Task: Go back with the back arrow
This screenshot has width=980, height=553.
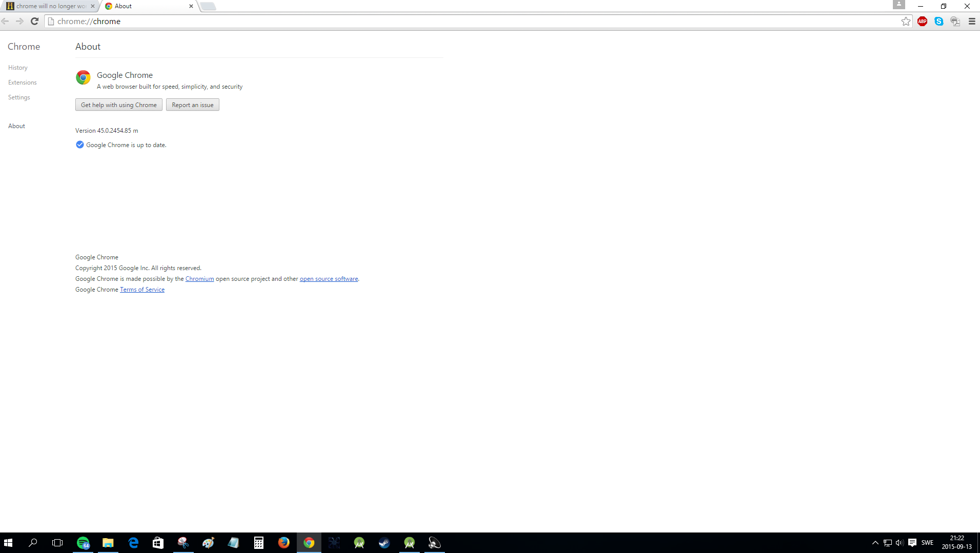Action: click(6, 21)
